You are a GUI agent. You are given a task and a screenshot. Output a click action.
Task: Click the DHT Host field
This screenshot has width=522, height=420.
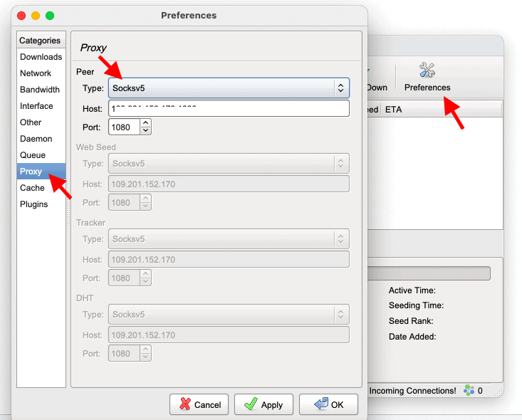point(229,335)
